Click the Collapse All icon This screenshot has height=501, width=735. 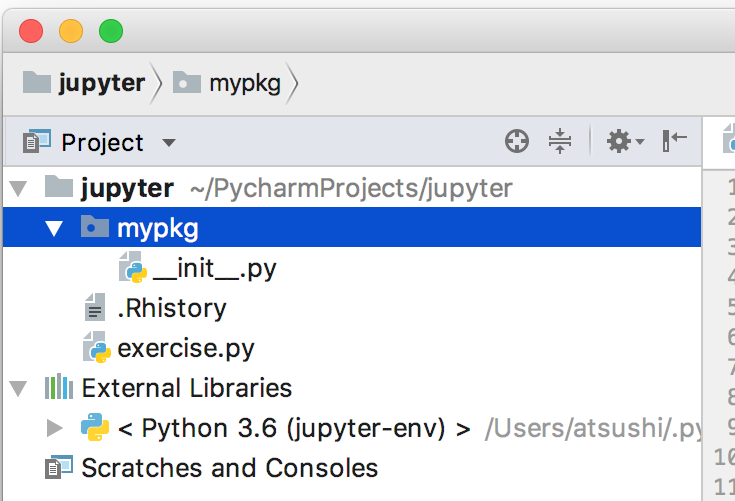pos(559,142)
